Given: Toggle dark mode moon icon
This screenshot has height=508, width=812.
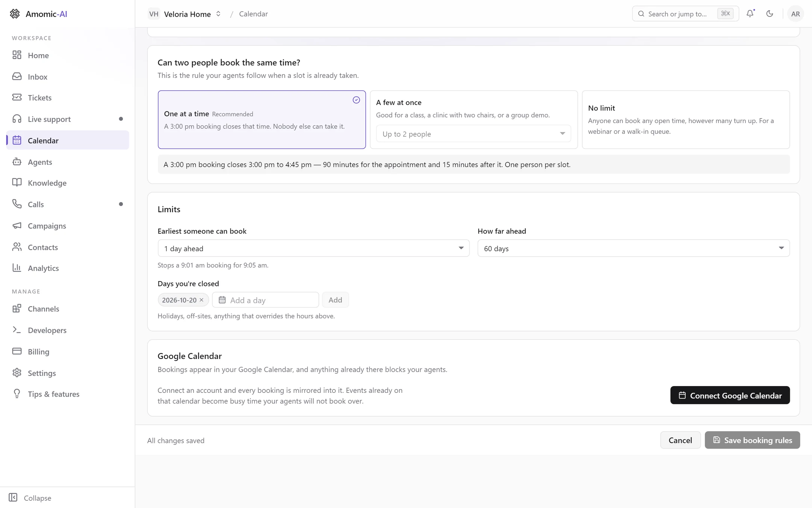Looking at the screenshot, I should (770, 14).
